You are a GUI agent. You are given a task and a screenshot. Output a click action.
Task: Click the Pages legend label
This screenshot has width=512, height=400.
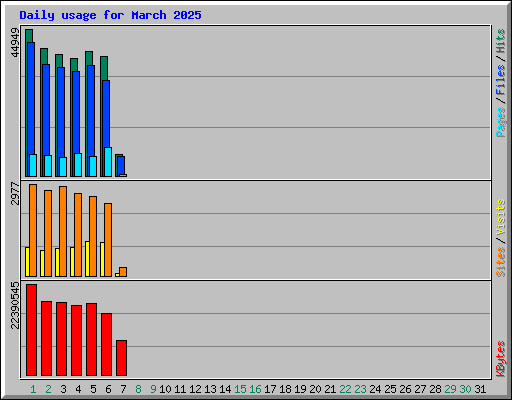[500, 122]
